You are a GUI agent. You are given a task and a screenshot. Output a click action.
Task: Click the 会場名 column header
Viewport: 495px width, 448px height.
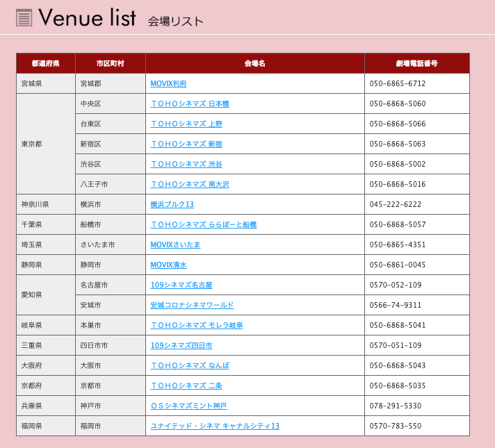(x=255, y=63)
